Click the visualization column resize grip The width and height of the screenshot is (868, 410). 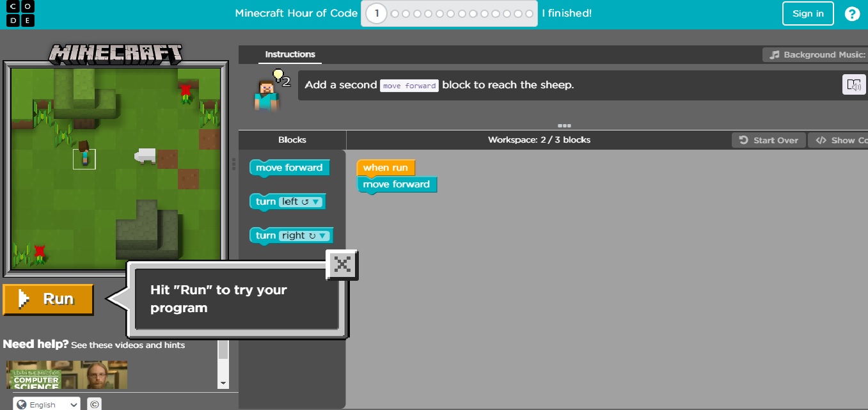[x=233, y=165]
